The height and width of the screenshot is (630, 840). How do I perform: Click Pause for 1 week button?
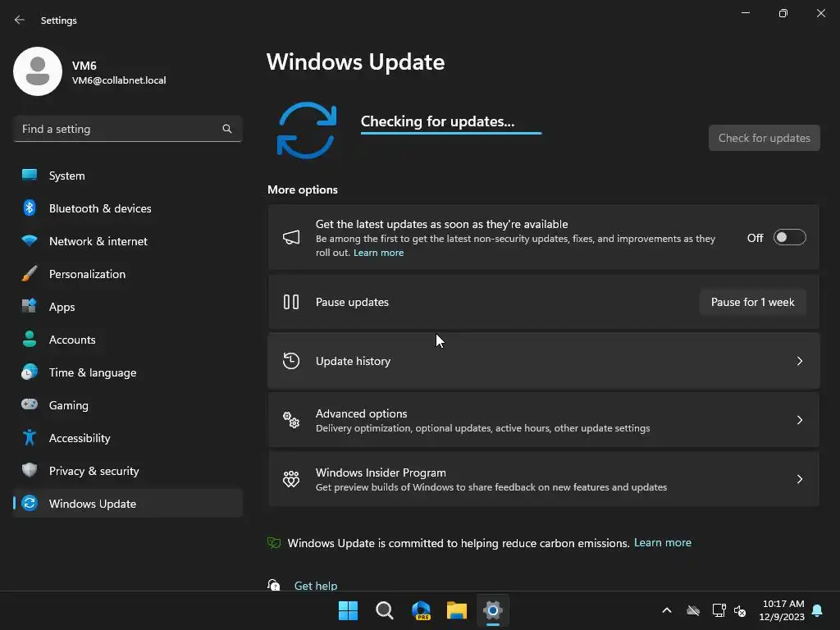point(753,302)
